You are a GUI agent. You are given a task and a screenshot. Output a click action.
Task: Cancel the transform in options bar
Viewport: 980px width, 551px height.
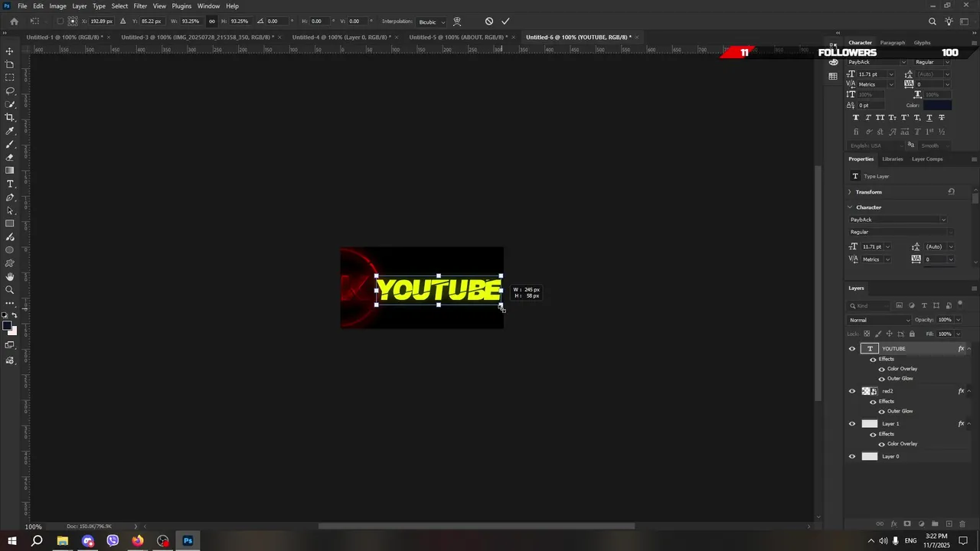(489, 21)
